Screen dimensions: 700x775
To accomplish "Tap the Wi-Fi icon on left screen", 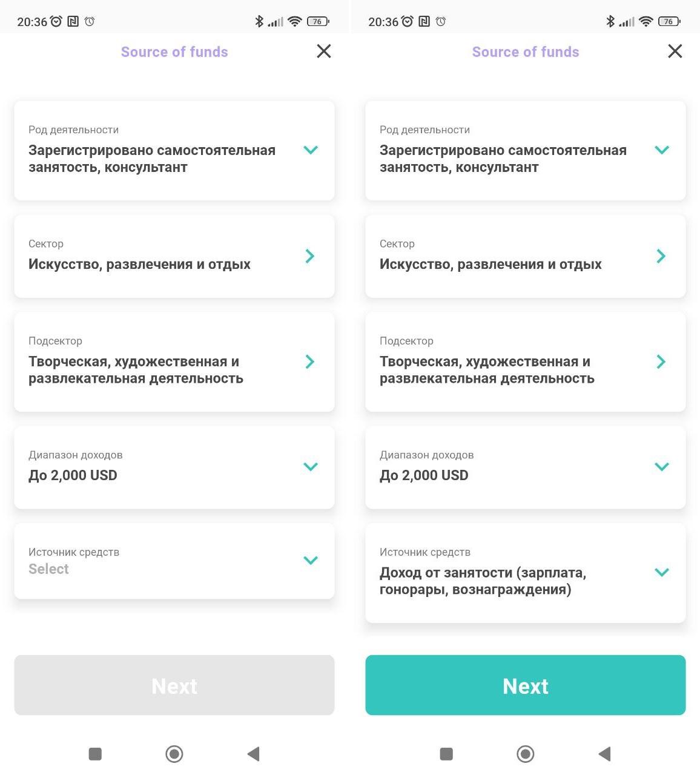I will 295,22.
